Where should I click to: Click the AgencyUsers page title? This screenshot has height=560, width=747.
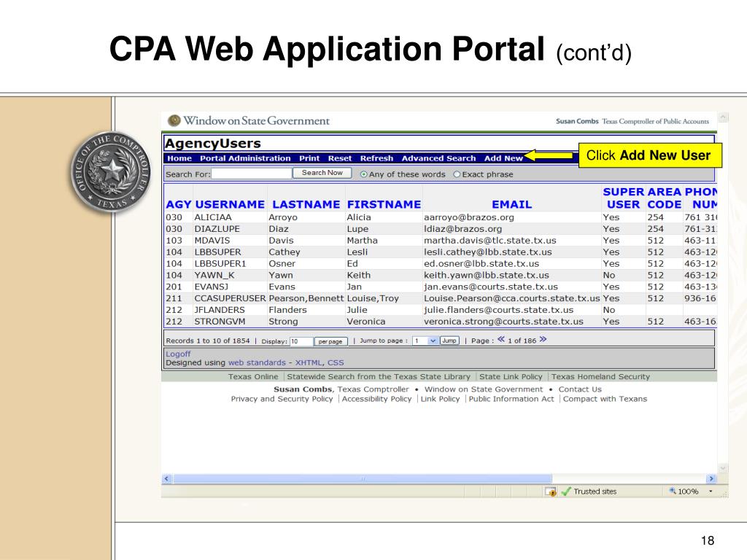coord(212,144)
